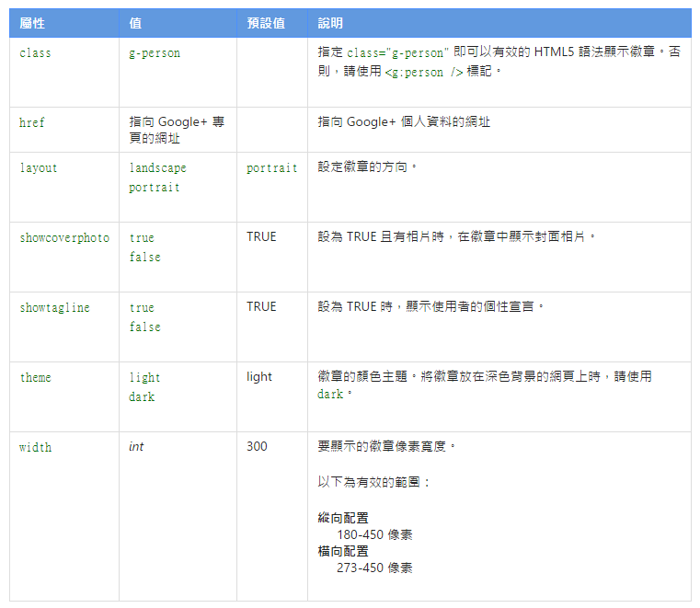Image resolution: width=700 pixels, height=608 pixels.
Task: Click TRUE default in showtagline row
Action: pos(261,307)
